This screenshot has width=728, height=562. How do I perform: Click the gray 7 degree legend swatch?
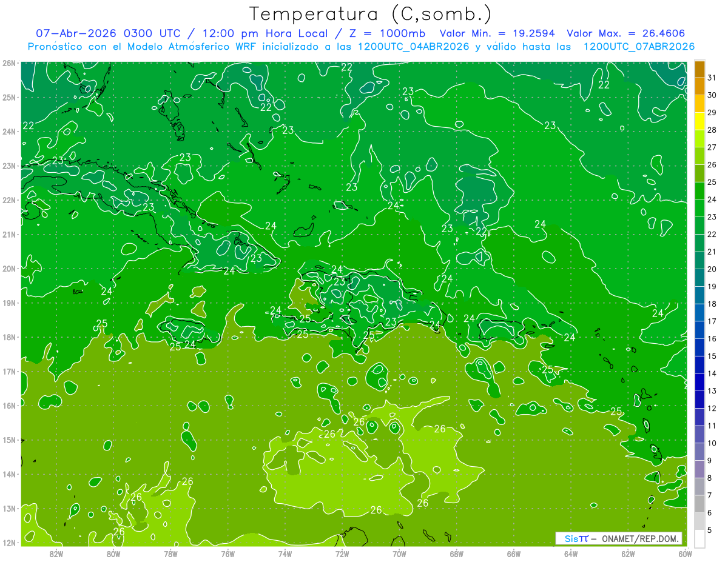699,504
